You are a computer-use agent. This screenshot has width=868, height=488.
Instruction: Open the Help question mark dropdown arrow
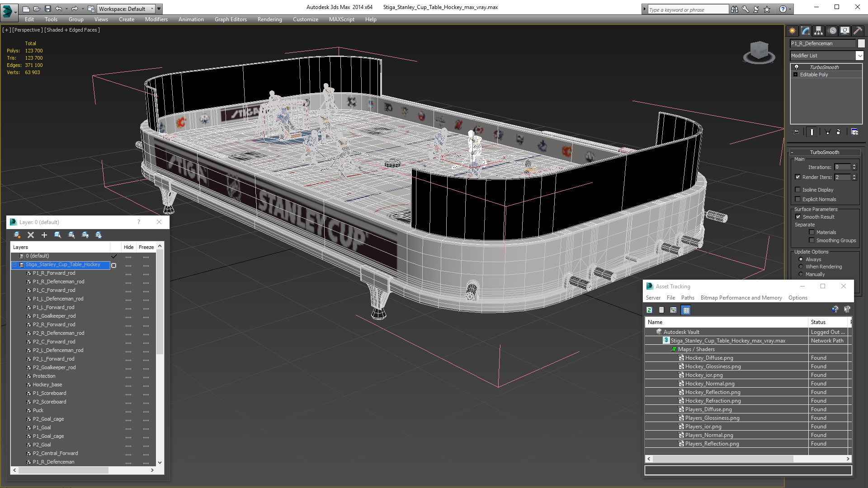pyautogui.click(x=790, y=9)
